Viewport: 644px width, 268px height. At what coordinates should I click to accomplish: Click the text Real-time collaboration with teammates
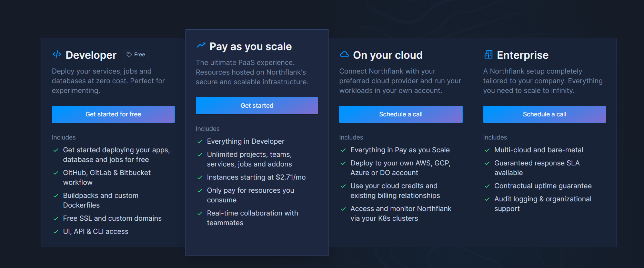coord(253,218)
